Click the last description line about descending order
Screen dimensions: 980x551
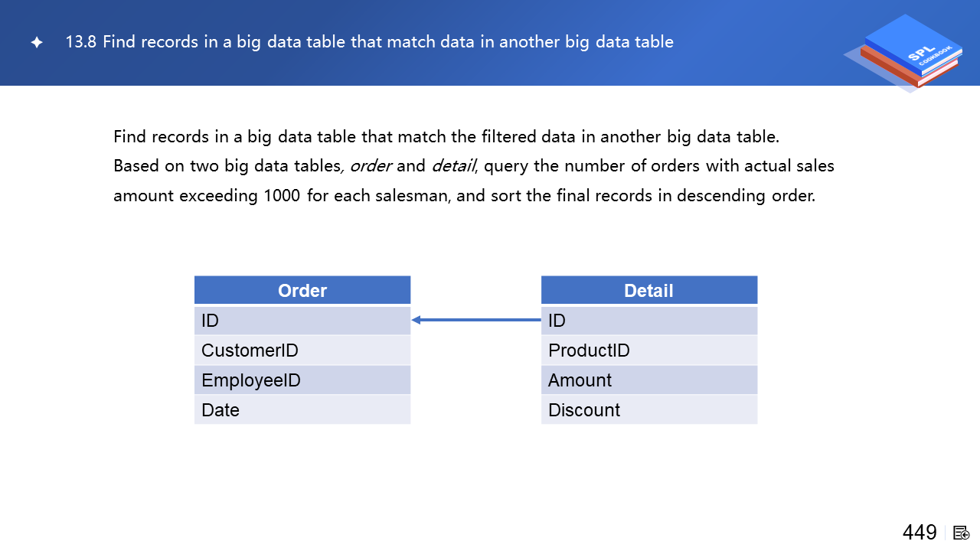pos(464,195)
